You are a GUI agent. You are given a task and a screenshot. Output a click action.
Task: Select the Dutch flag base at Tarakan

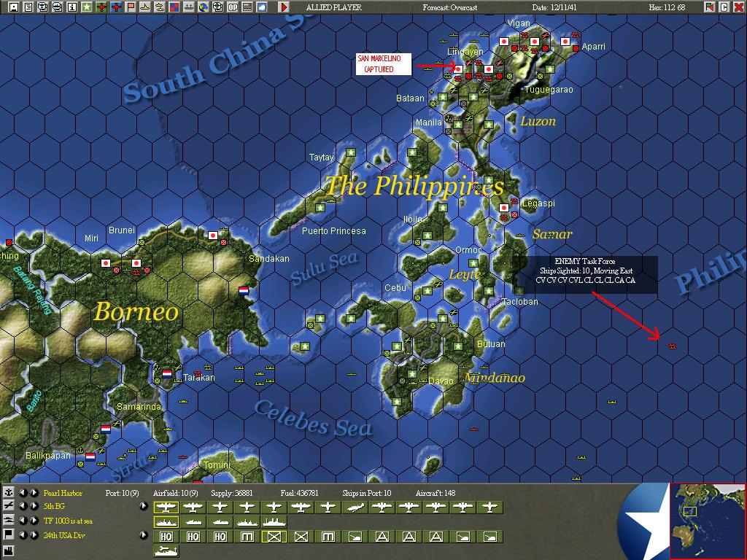point(167,374)
